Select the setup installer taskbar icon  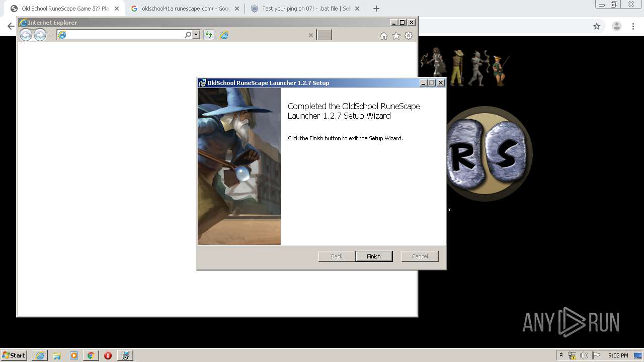click(125, 355)
